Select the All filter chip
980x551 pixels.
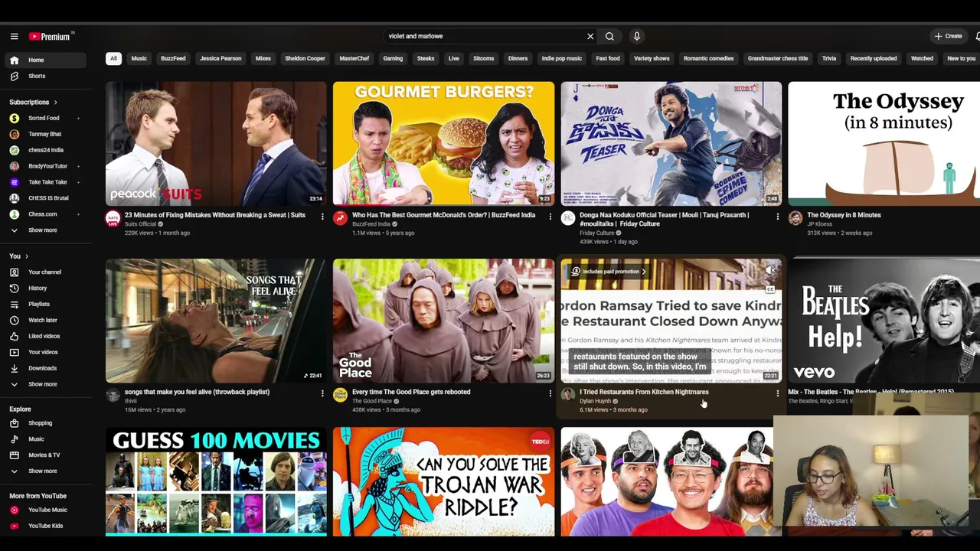pos(113,58)
